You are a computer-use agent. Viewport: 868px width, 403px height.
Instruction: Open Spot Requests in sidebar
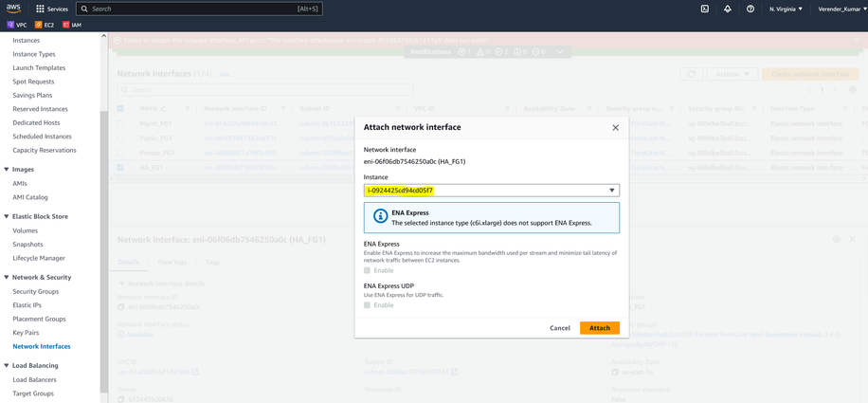pyautogui.click(x=33, y=82)
